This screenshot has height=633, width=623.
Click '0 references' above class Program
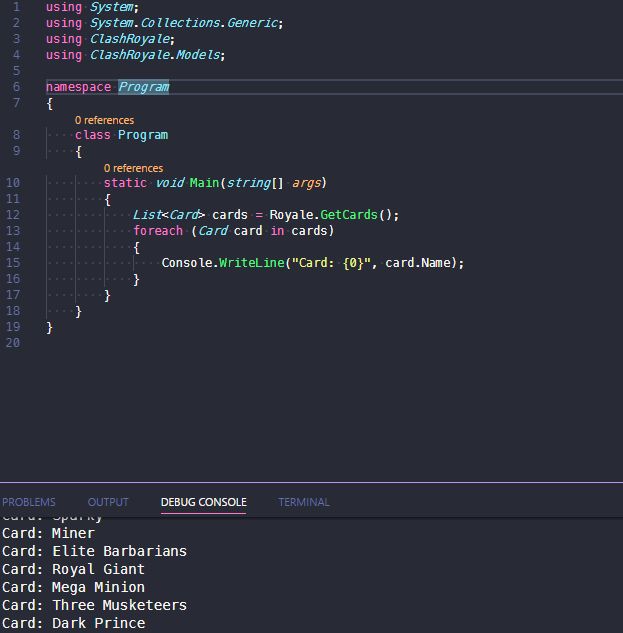coord(104,120)
